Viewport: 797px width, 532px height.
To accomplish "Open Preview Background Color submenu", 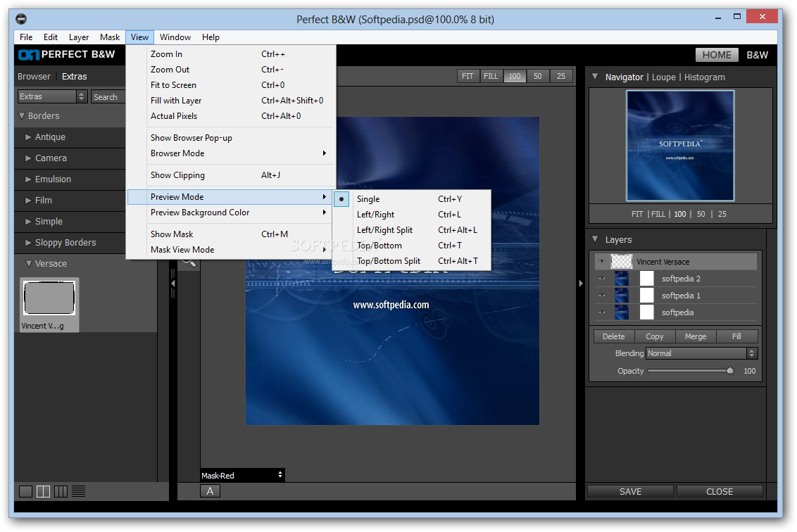I will coord(231,213).
